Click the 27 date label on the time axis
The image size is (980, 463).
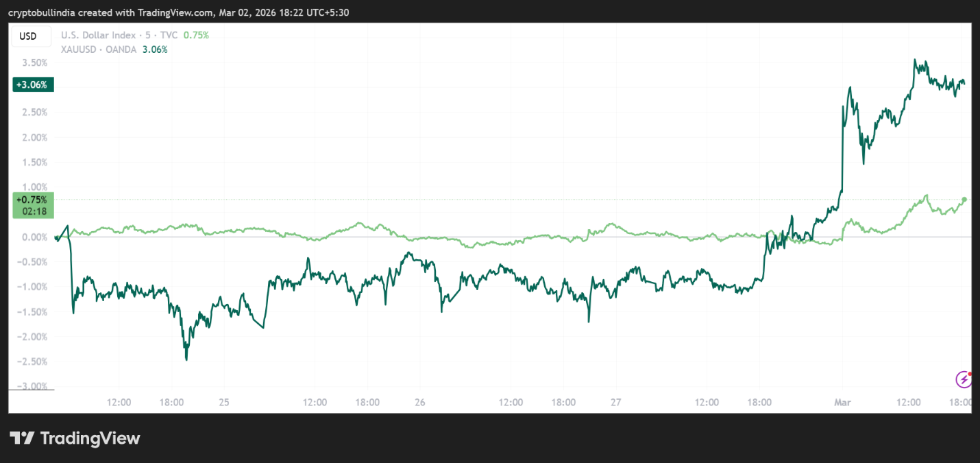tap(616, 402)
